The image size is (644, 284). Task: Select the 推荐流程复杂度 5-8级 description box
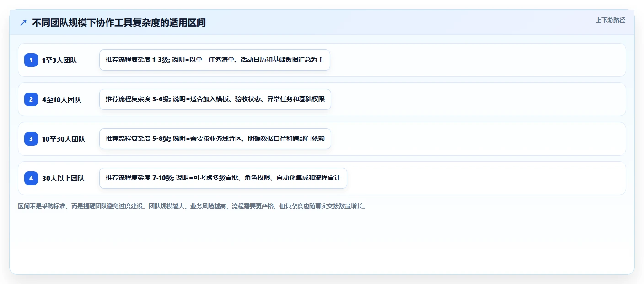point(215,139)
